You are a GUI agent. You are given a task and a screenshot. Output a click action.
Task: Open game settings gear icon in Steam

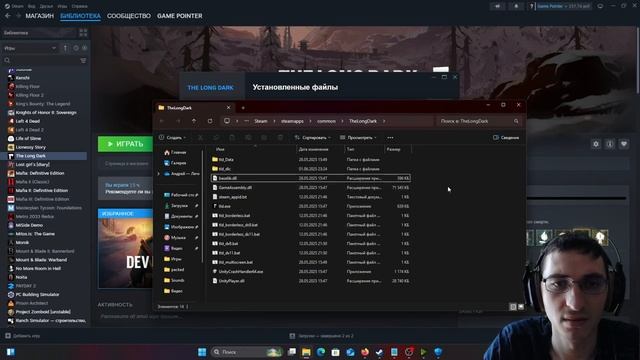(596, 144)
